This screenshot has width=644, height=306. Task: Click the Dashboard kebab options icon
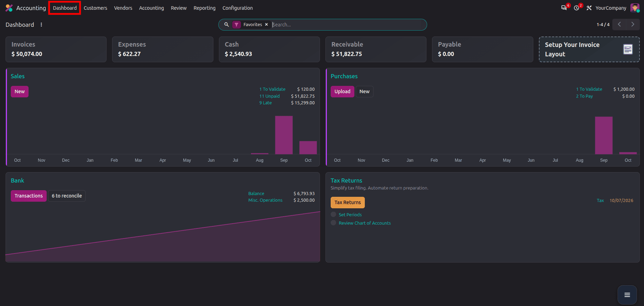41,25
